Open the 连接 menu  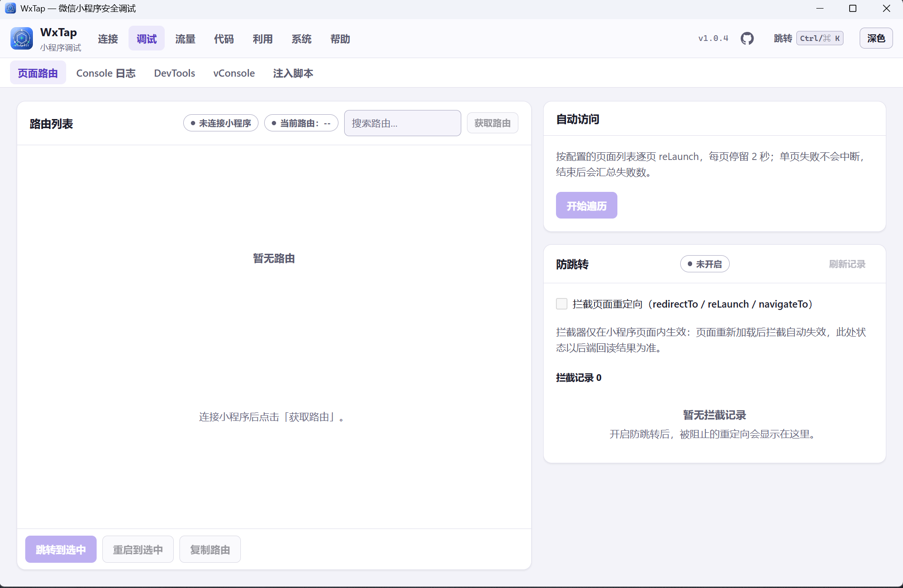tap(108, 39)
